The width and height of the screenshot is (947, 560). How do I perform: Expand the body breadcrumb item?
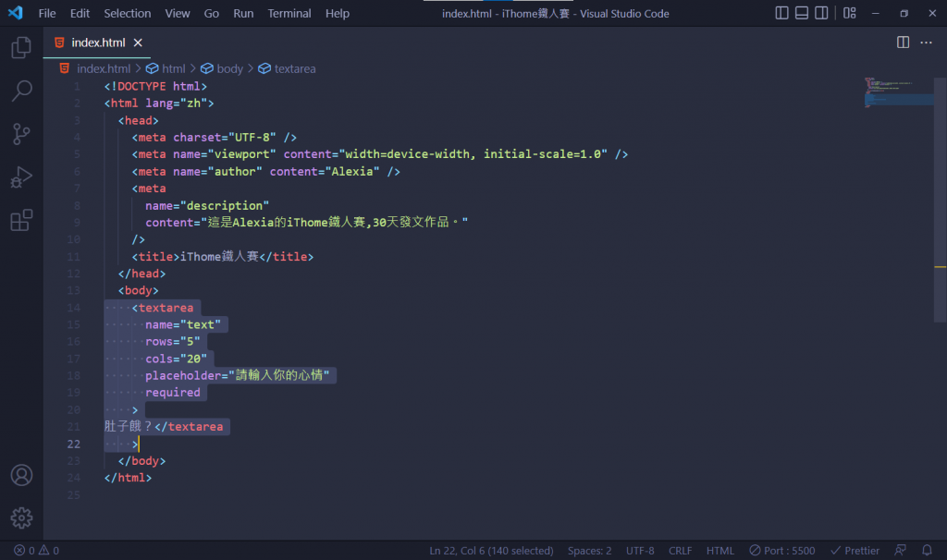pos(222,68)
